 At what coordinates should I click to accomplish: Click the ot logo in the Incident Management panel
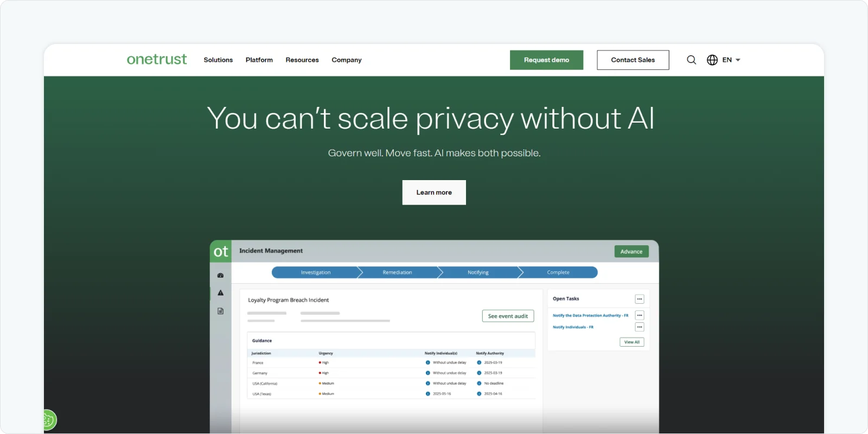point(221,251)
